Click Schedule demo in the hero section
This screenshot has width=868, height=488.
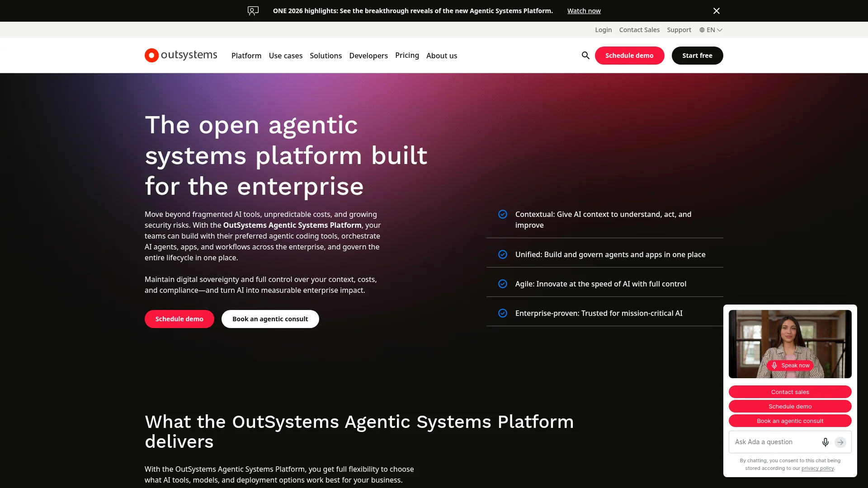179,319
